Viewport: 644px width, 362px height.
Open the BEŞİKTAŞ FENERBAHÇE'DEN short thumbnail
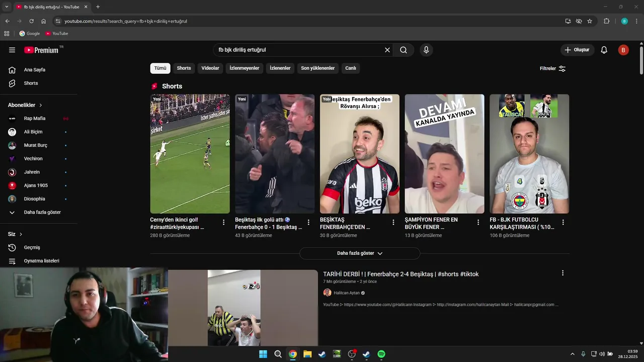[360, 154]
